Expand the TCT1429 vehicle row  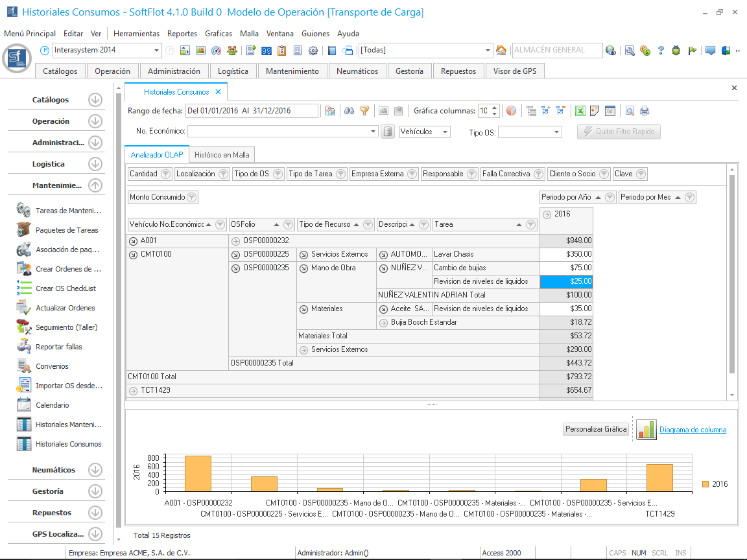tap(133, 390)
